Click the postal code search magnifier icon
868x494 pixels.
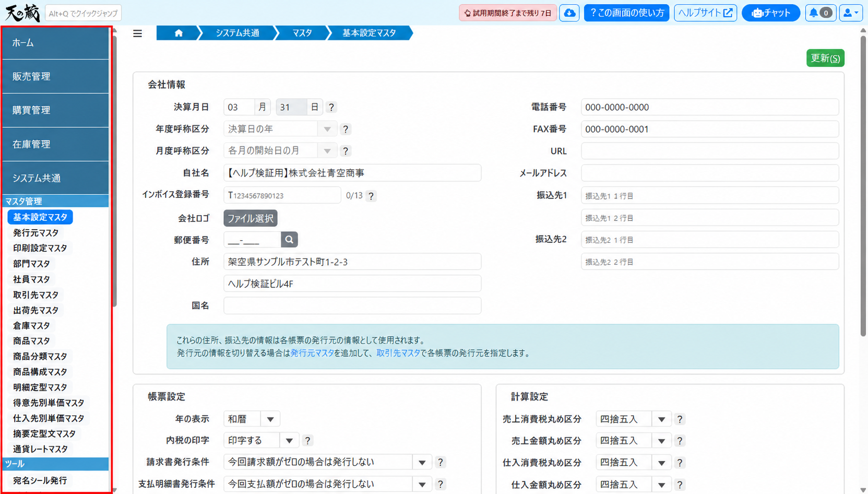(x=289, y=240)
